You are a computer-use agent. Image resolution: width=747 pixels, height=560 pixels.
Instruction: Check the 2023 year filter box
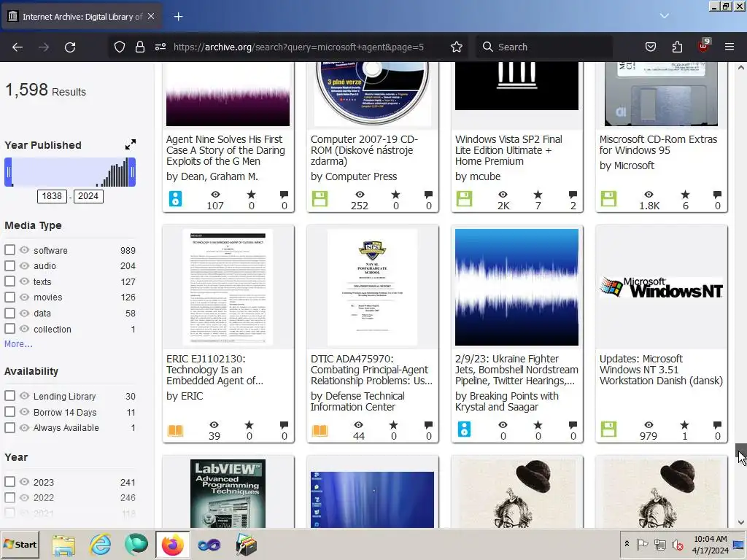click(9, 481)
